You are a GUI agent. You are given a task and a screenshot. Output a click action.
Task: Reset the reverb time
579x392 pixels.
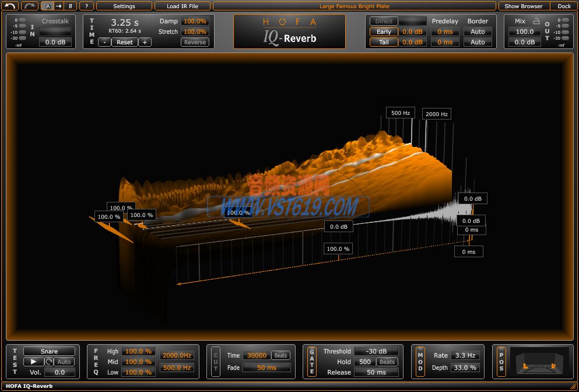pos(125,42)
